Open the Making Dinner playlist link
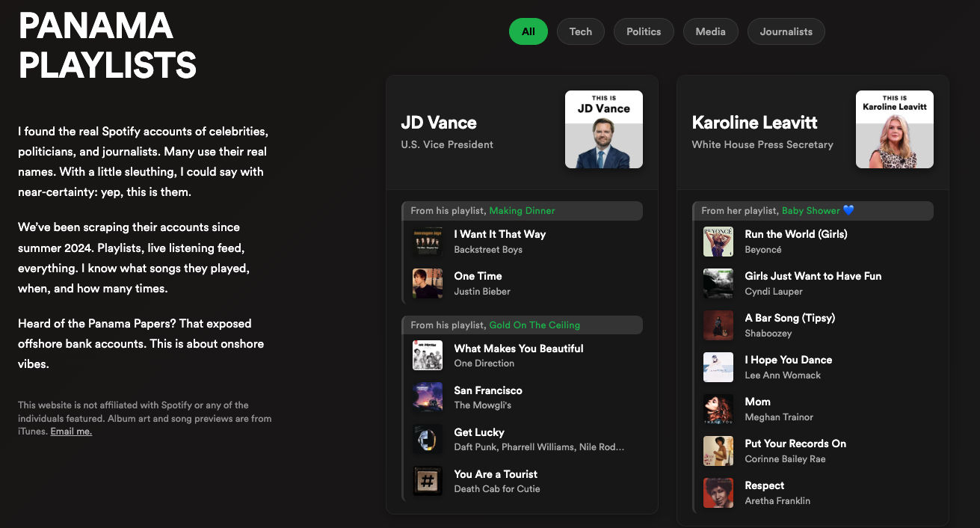 (522, 211)
